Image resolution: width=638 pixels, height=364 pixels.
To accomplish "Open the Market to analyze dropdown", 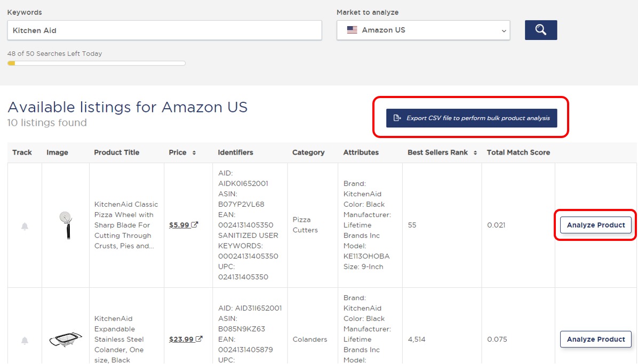I will [423, 30].
